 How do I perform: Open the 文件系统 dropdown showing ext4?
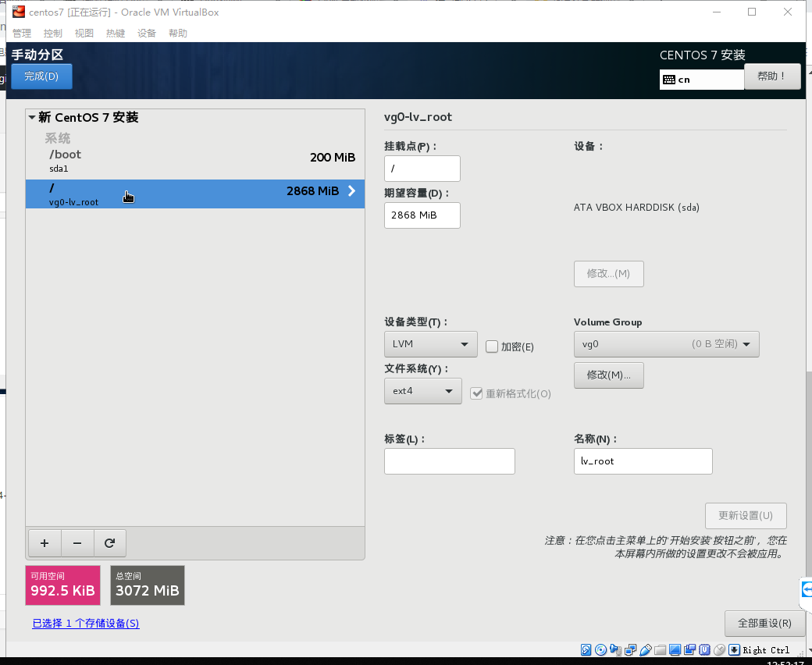click(423, 391)
